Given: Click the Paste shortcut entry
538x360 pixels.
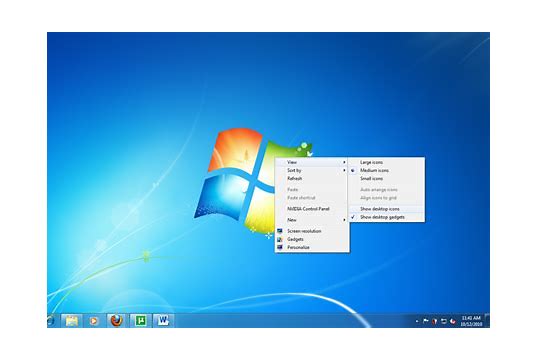Looking at the screenshot, I should tap(312, 198).
